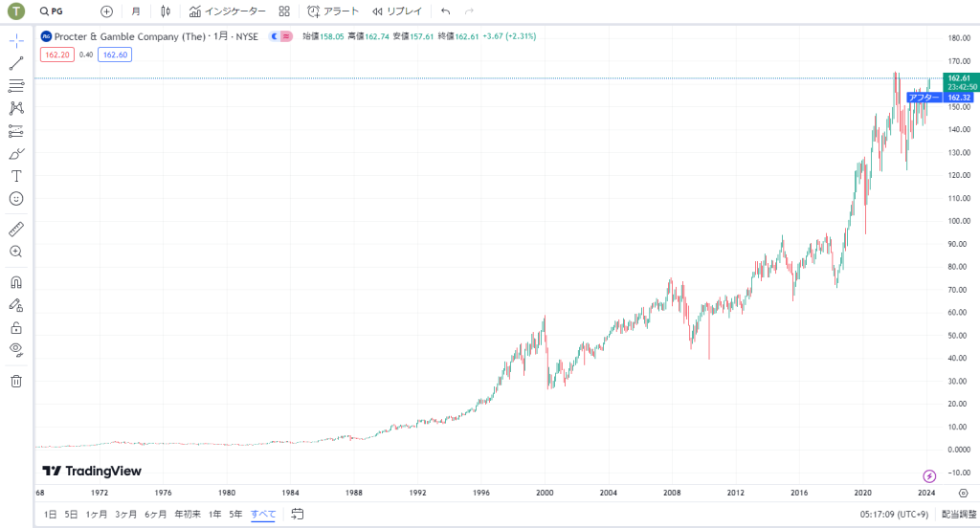Select the 1年 time range
The height and width of the screenshot is (528, 980).
pos(215,515)
